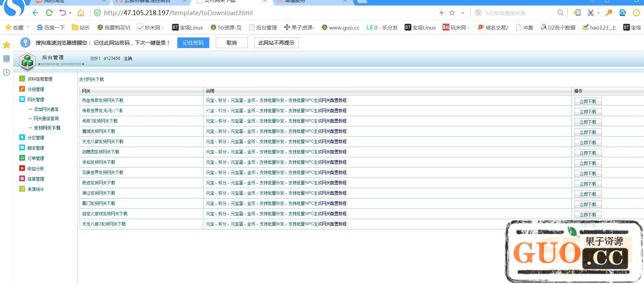The height and width of the screenshot is (284, 644).
Task: Click 立即下载 for 蜀门发货网关
Action: pos(588,204)
